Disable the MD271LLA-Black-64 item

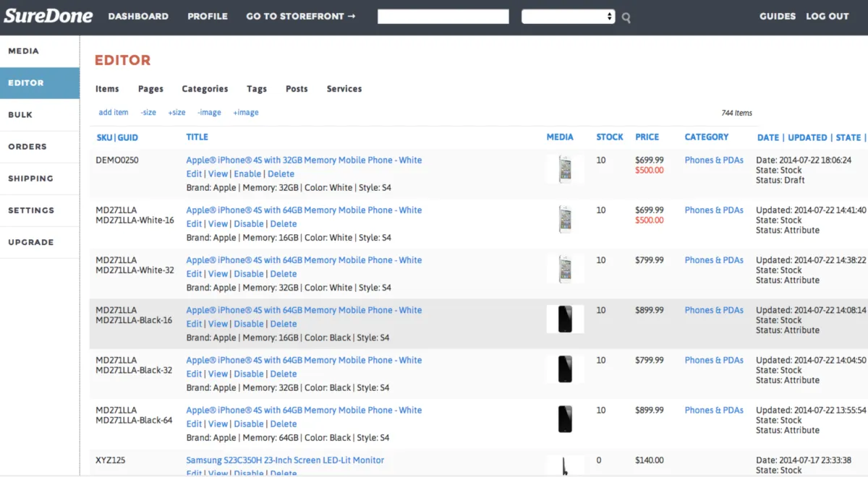pos(248,424)
